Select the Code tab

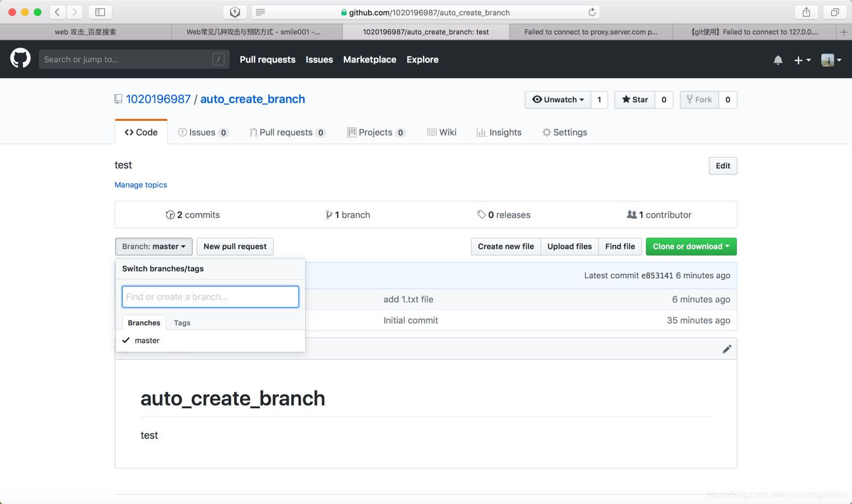tap(141, 132)
